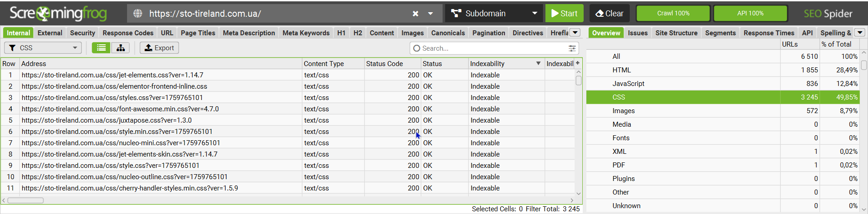Click the Indexability column sort arrow

(x=538, y=63)
